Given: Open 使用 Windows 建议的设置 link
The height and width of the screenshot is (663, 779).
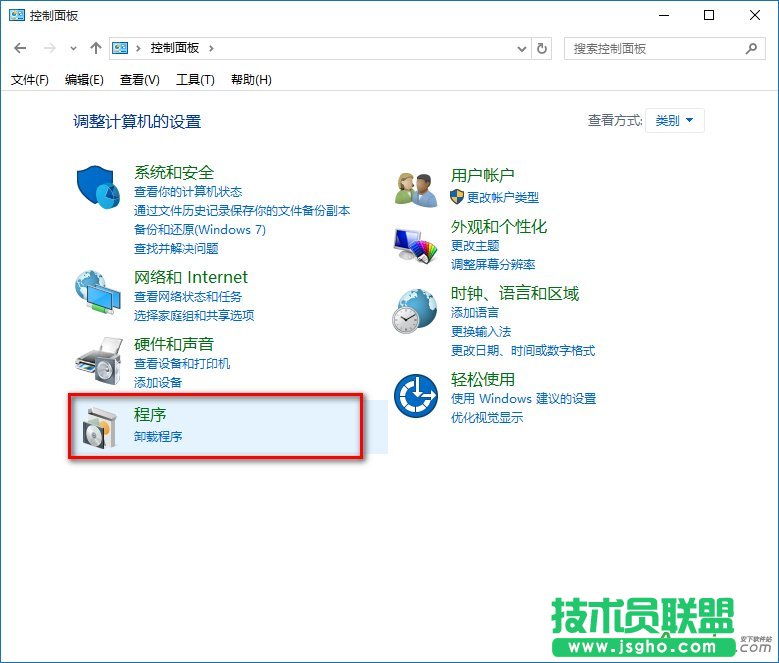Looking at the screenshot, I should (523, 398).
